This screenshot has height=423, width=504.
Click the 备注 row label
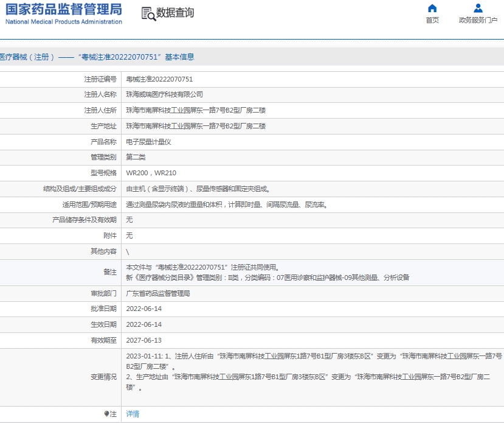pos(110,272)
